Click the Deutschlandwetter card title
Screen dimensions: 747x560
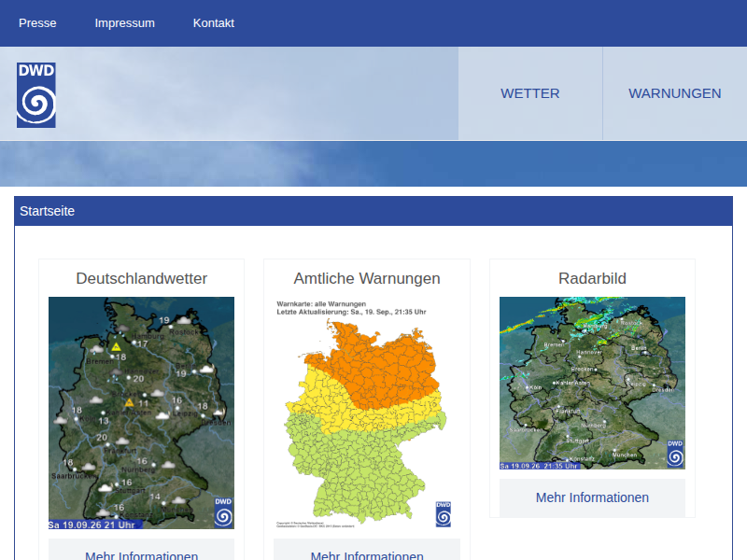pyautogui.click(x=142, y=278)
